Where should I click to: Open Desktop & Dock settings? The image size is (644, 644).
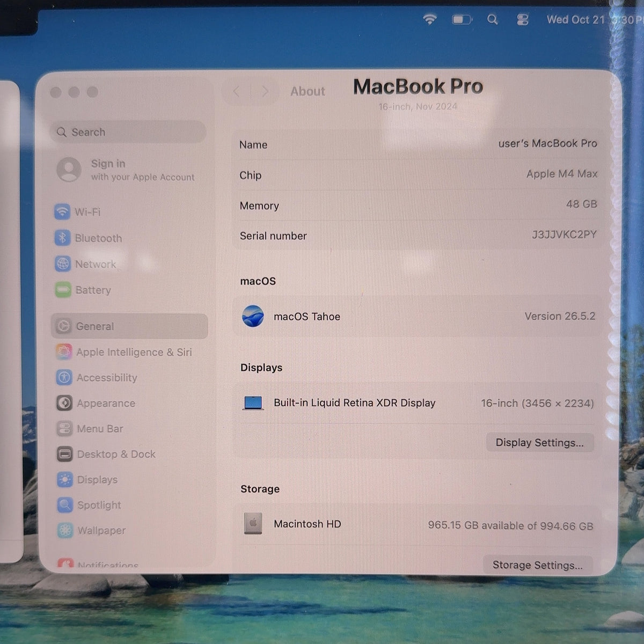tap(106, 454)
